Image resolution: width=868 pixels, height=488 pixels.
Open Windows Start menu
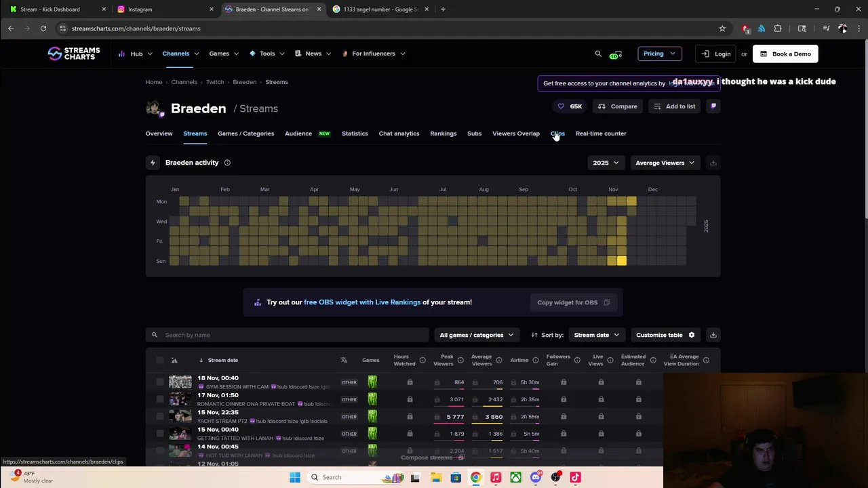tap(295, 477)
